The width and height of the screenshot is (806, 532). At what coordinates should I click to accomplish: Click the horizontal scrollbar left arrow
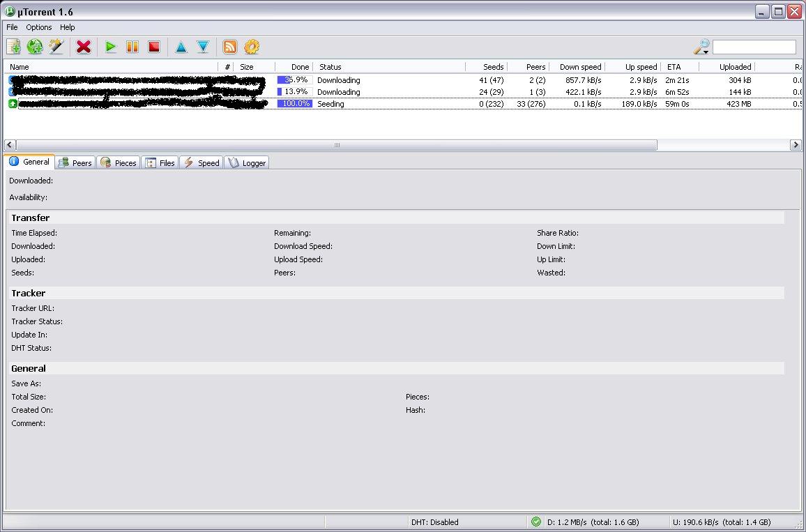coord(10,145)
